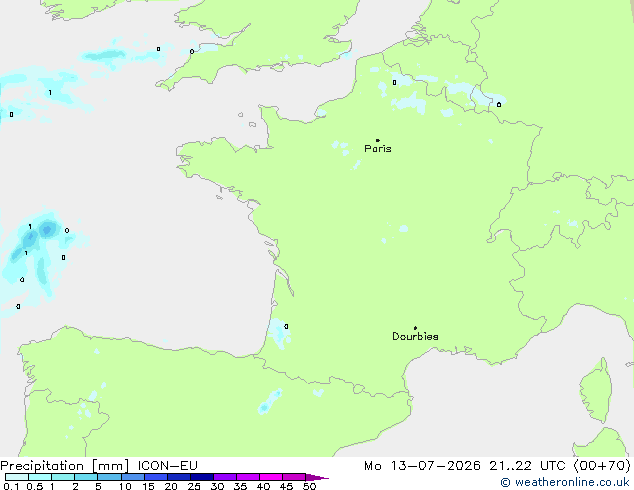Click the Dourbies city label
Image resolution: width=634 pixels, height=490 pixels.
pos(415,336)
